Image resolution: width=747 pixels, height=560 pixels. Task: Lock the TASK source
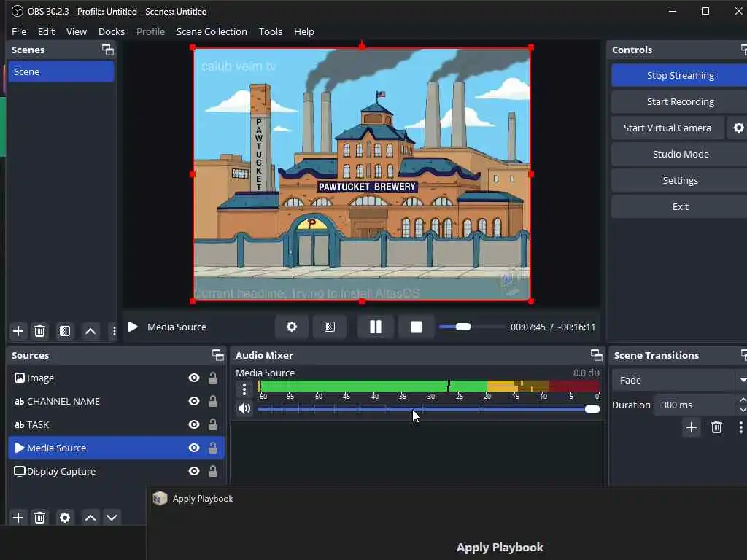213,425
